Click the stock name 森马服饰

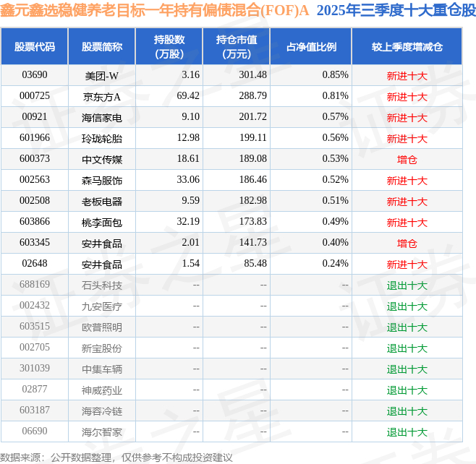click(102, 181)
